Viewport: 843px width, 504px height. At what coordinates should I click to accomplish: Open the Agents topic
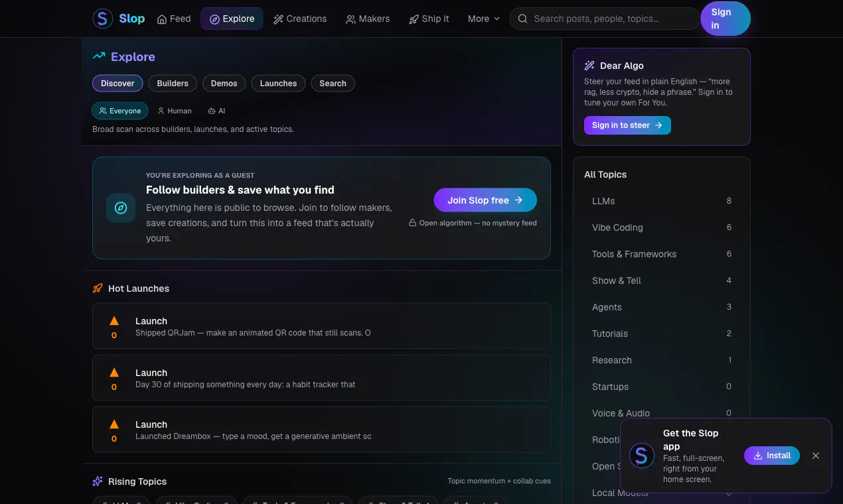pyautogui.click(x=662, y=307)
